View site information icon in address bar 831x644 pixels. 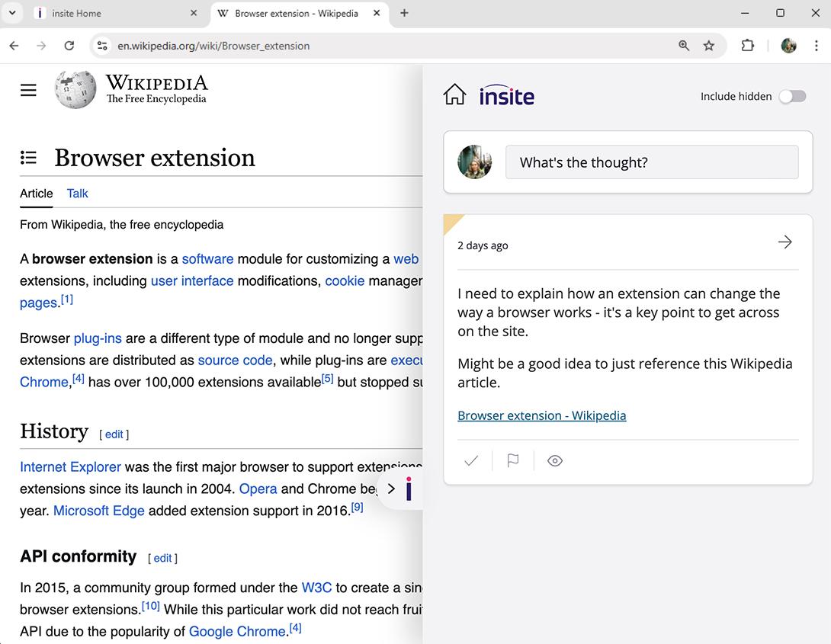pos(102,46)
